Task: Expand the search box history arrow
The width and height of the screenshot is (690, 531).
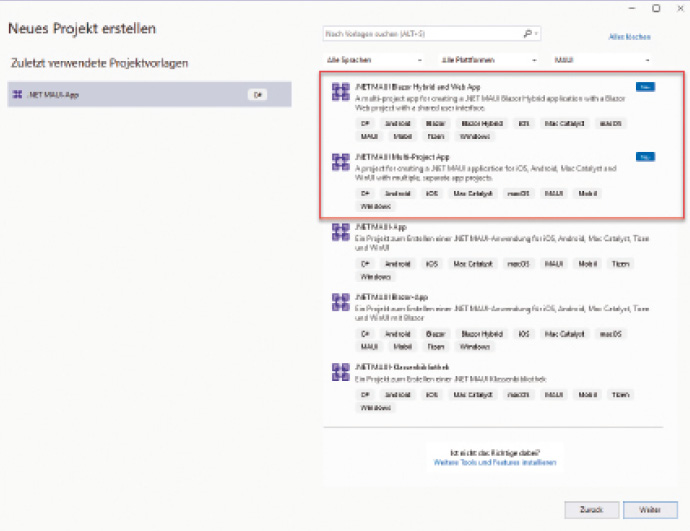Action: [x=536, y=34]
